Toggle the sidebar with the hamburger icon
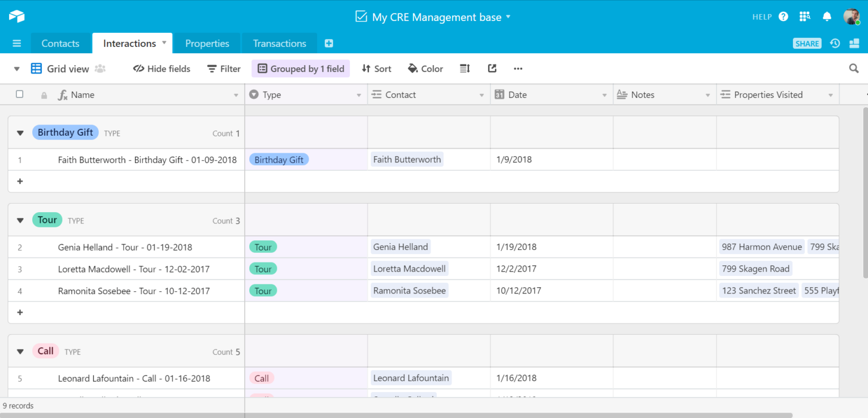 (x=16, y=43)
